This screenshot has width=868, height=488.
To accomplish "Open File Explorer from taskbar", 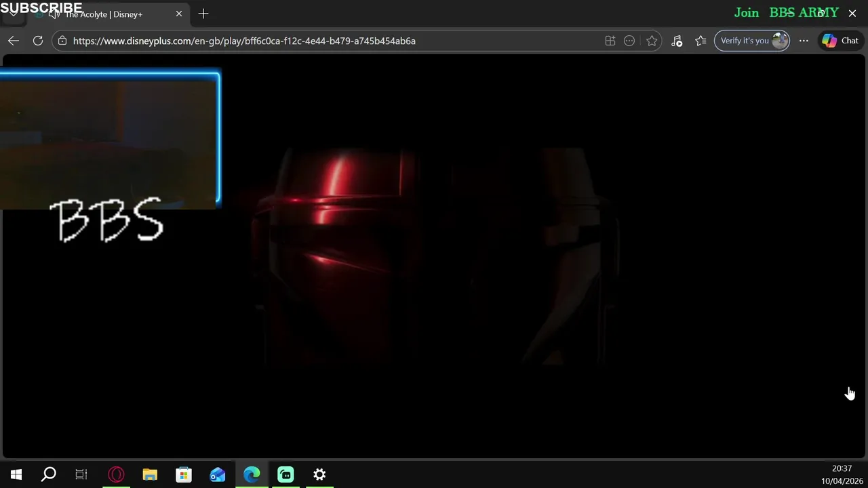I will click(150, 474).
